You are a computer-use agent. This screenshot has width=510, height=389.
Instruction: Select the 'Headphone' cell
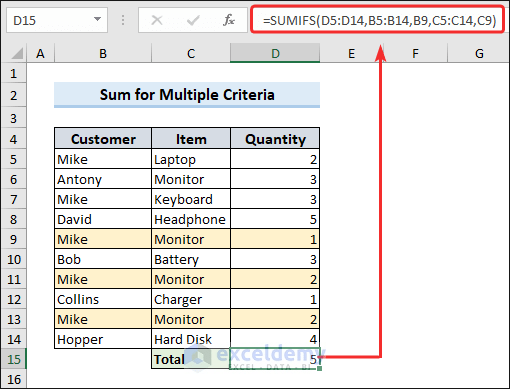point(191,219)
